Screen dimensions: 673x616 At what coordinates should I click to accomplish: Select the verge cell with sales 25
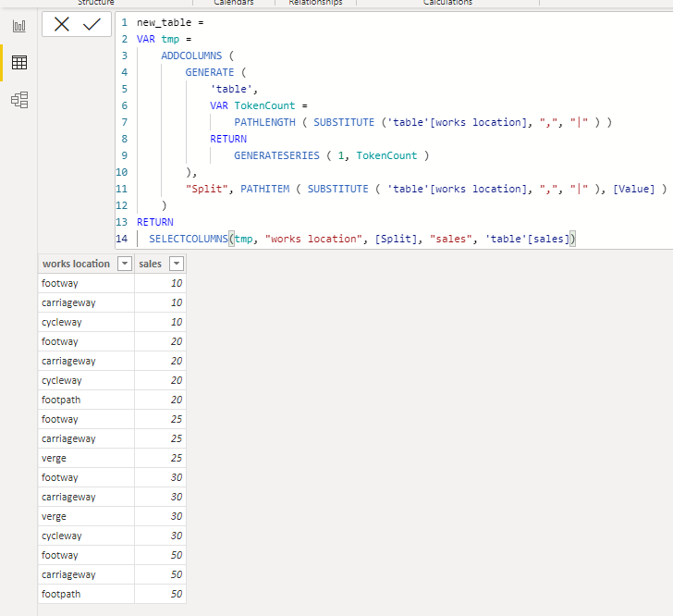tap(86, 458)
